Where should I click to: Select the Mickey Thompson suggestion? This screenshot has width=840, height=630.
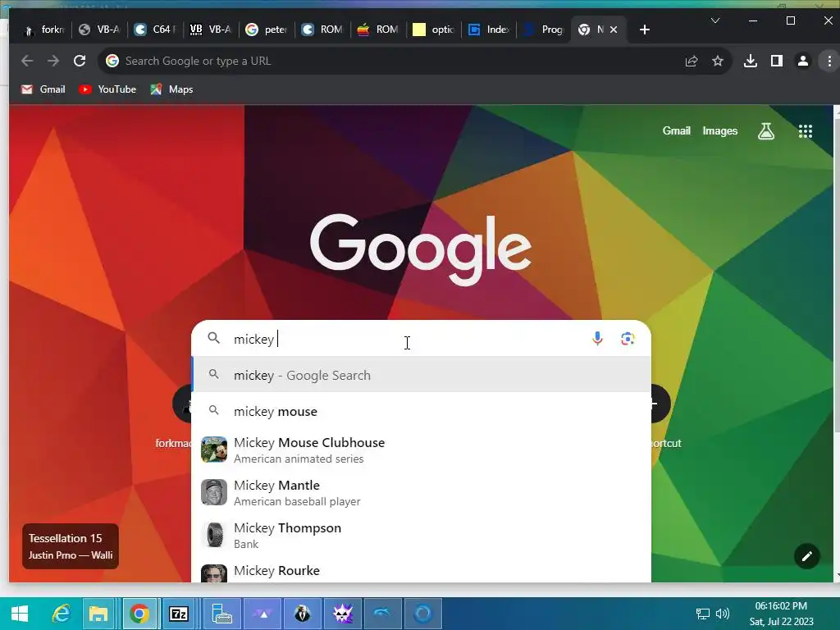click(x=422, y=535)
